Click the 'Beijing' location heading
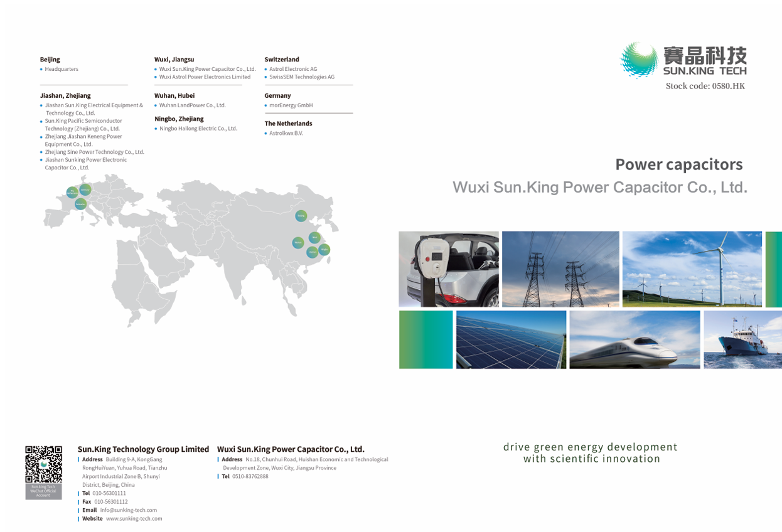The image size is (782, 532). [50, 60]
